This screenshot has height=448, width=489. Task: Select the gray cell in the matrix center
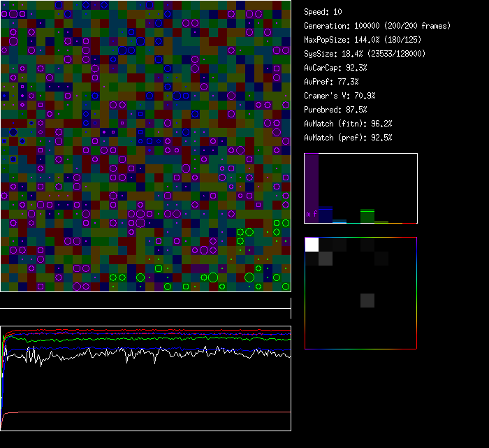coord(367,301)
